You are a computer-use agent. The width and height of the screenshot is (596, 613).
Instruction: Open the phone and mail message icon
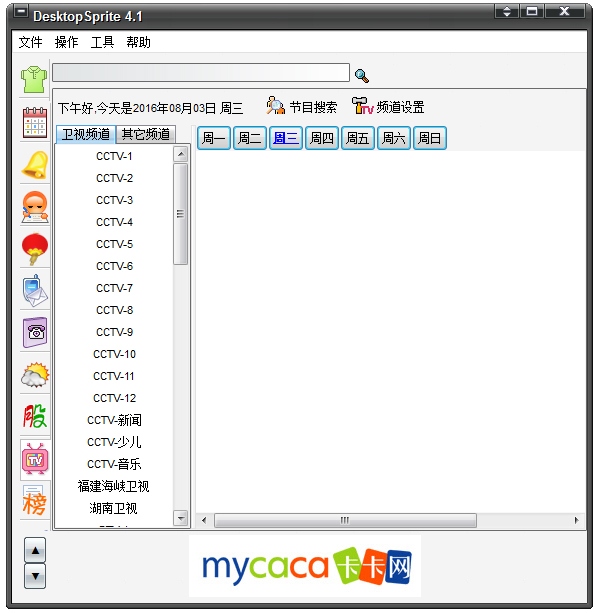[x=35, y=291]
